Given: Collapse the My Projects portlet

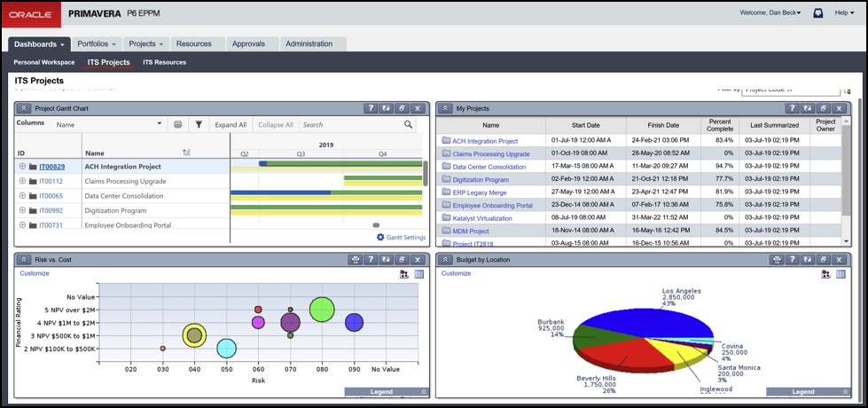Looking at the screenshot, I should [445, 108].
